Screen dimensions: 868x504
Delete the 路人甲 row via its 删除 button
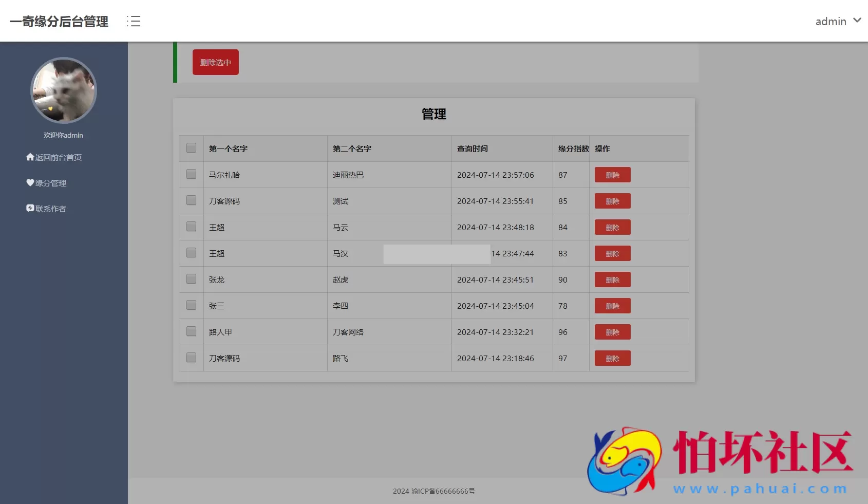tap(612, 332)
